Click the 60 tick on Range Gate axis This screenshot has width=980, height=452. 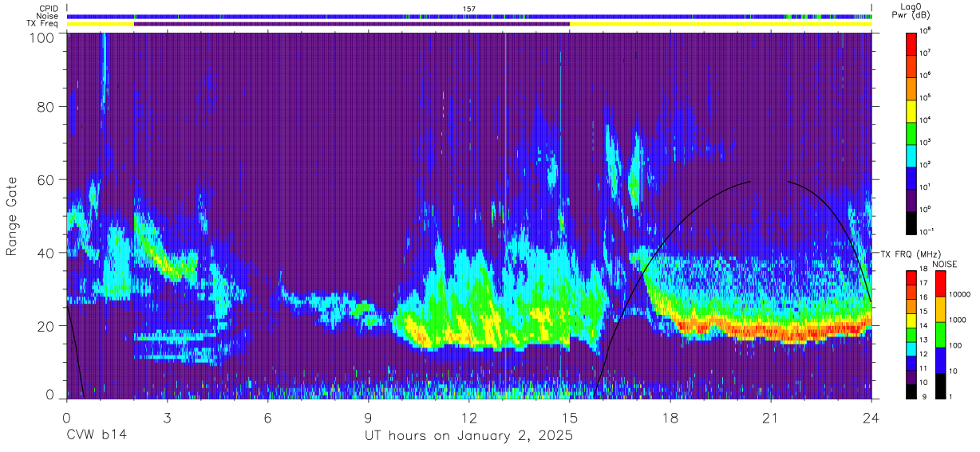tap(46, 180)
